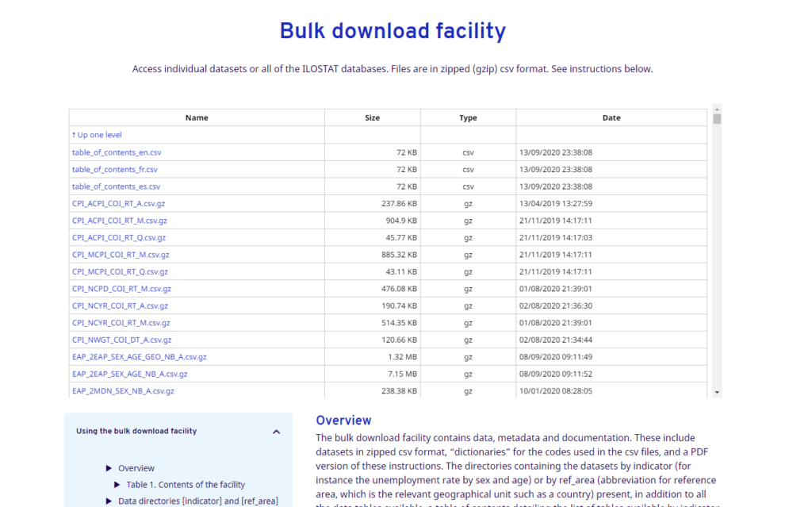
Task: Sort files by the Size column
Action: 372,117
